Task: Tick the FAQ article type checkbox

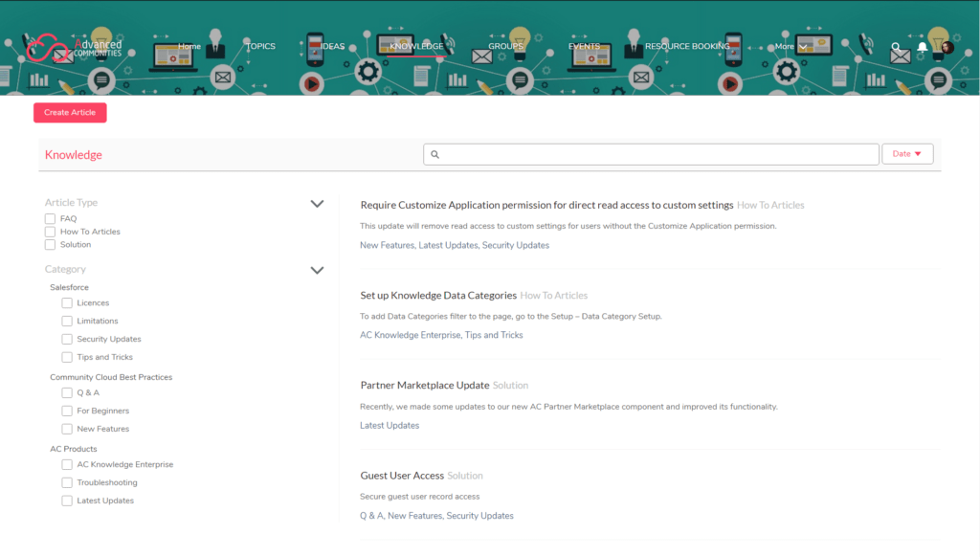Action: [x=50, y=219]
